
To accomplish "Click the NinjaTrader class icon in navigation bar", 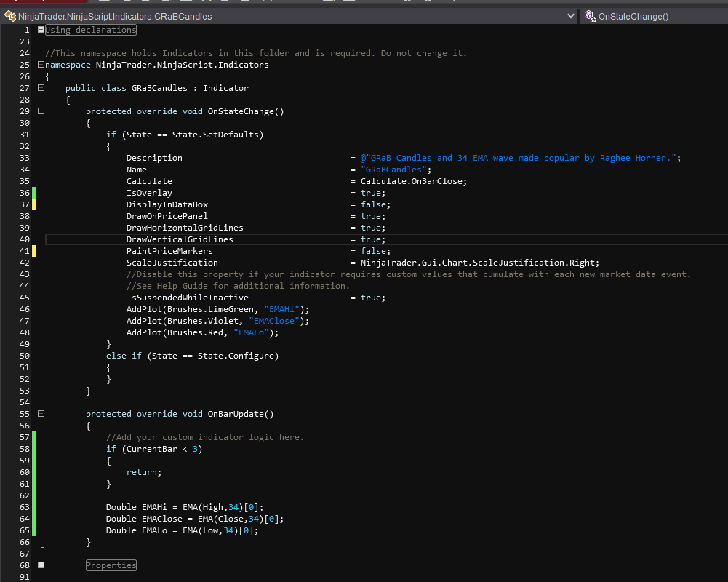I will [x=9, y=15].
